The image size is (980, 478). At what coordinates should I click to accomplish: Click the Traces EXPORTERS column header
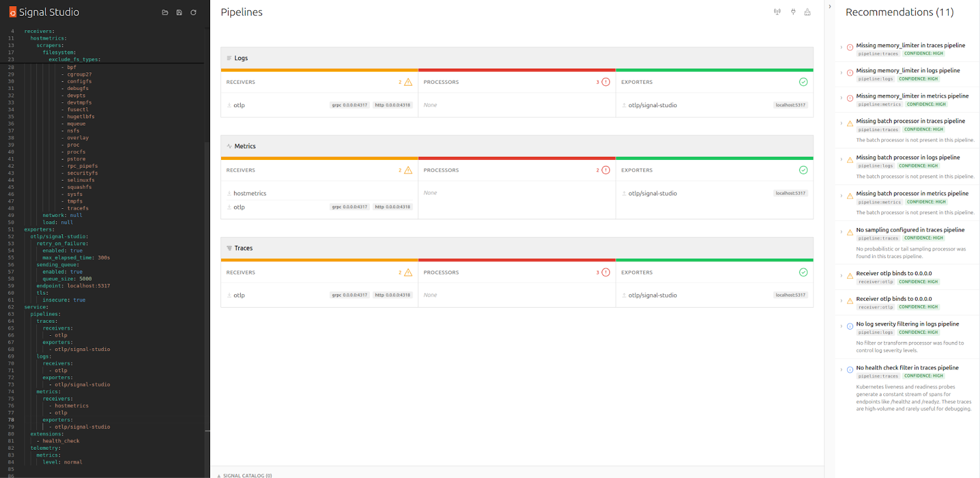point(637,273)
